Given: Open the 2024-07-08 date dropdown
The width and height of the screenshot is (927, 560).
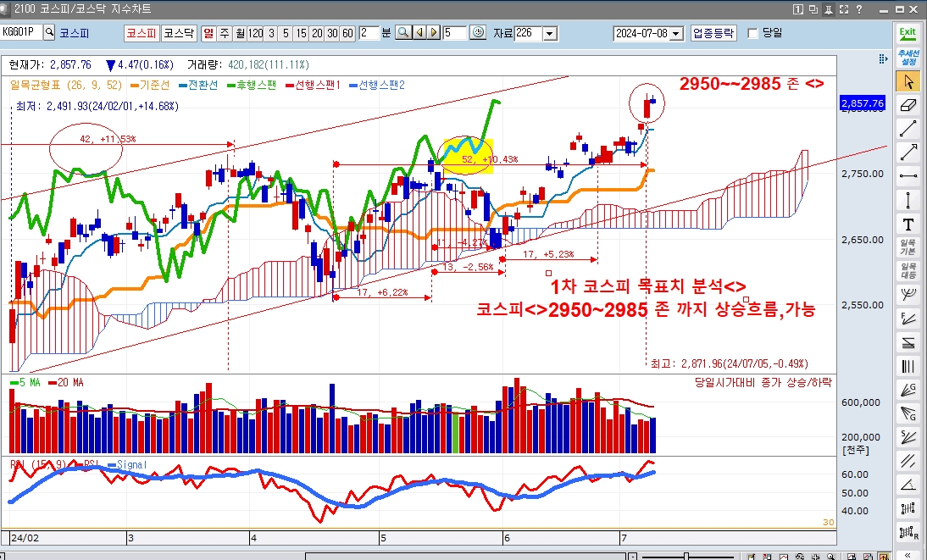Looking at the screenshot, I should 677,34.
